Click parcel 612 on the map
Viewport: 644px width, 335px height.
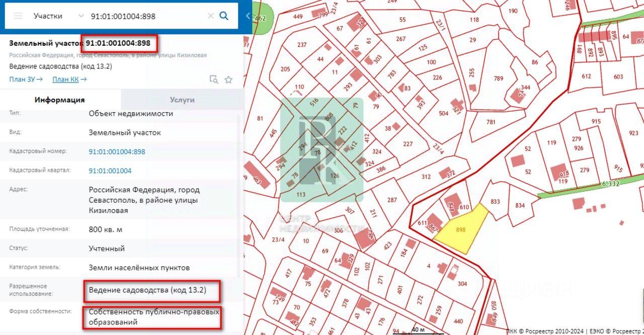click(x=586, y=76)
